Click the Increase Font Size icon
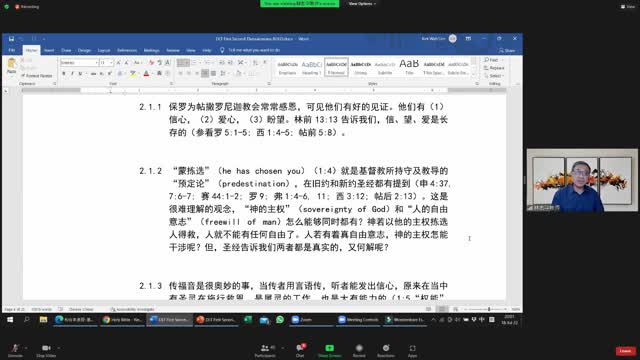Viewport: 640px width, 360px height. point(118,62)
